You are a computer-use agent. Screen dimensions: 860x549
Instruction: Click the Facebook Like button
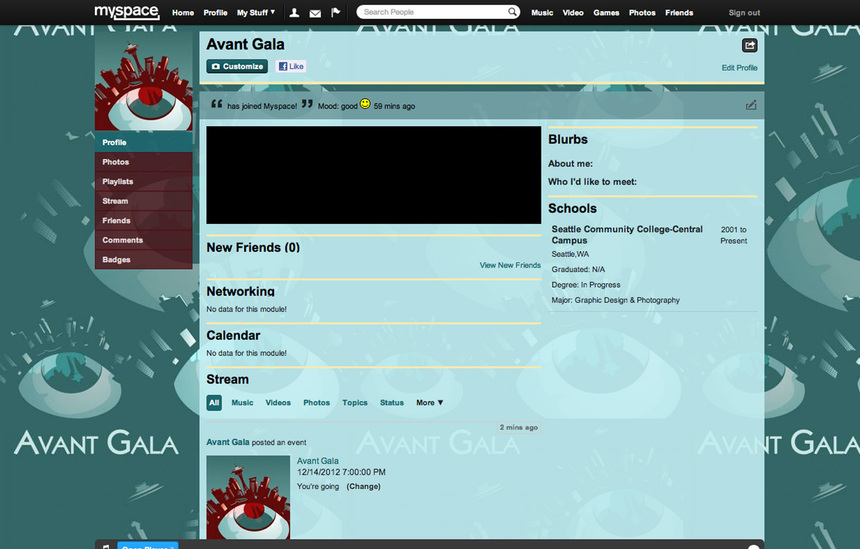291,66
